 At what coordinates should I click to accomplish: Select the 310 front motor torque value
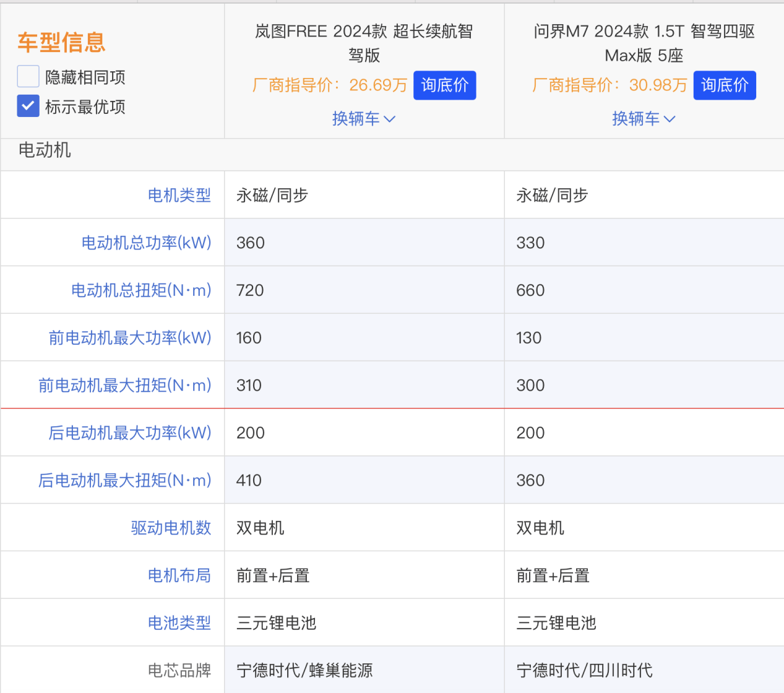(249, 385)
